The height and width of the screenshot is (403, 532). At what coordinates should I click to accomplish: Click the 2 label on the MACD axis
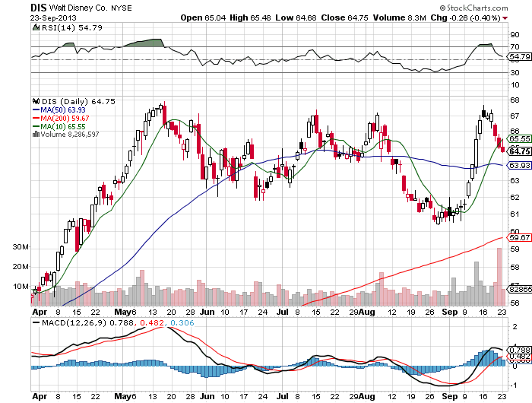tap(515, 327)
